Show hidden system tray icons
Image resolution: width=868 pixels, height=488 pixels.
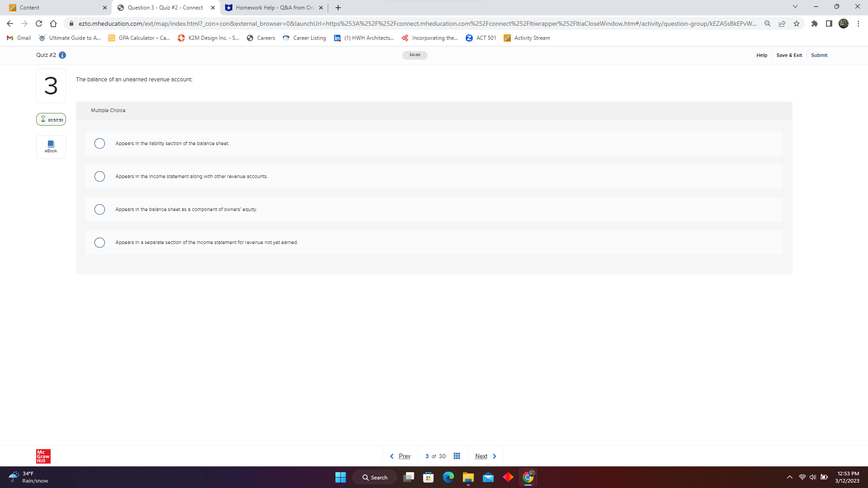pos(789,477)
